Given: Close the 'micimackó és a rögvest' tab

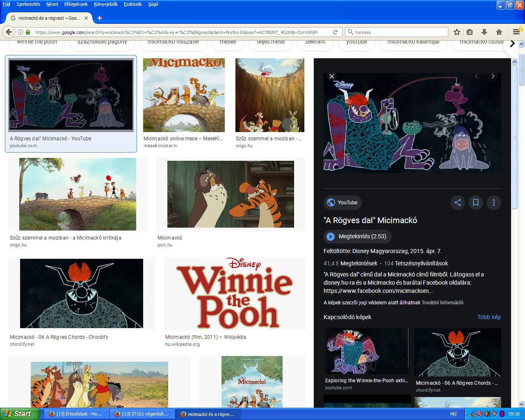Looking at the screenshot, I should (x=86, y=18).
